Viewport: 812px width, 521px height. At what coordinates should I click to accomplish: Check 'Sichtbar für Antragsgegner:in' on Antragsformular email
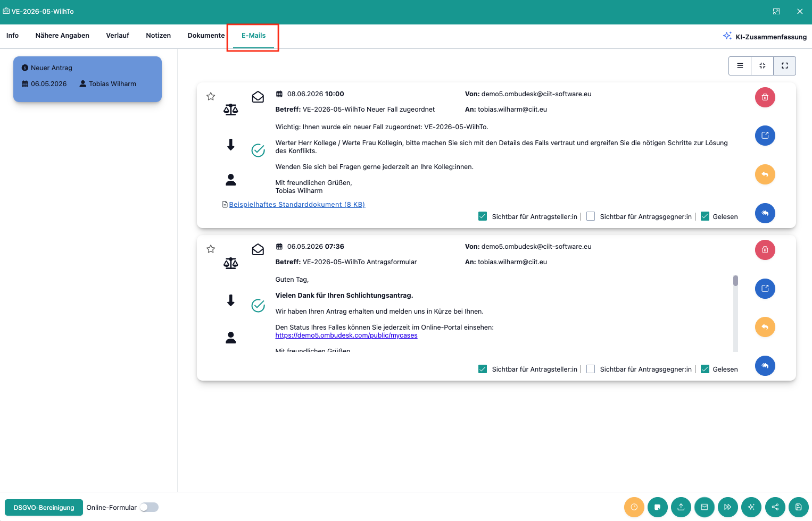[591, 369]
